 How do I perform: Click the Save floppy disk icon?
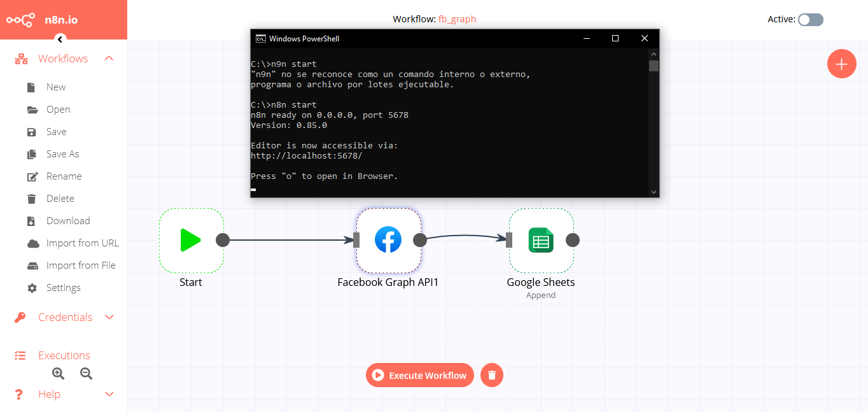click(x=32, y=132)
